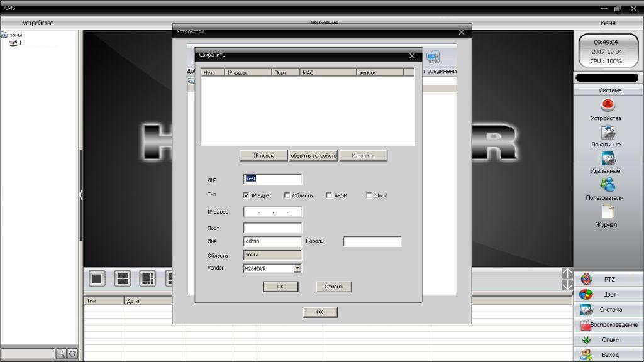Screen dimensions: 644x362
Task: Open the Удаленные remote settings icon
Action: pos(608,159)
